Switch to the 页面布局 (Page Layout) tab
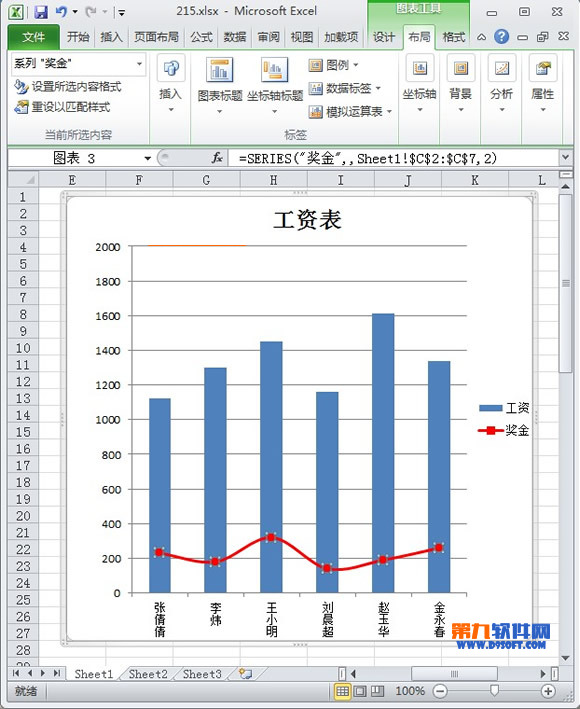 pyautogui.click(x=156, y=37)
